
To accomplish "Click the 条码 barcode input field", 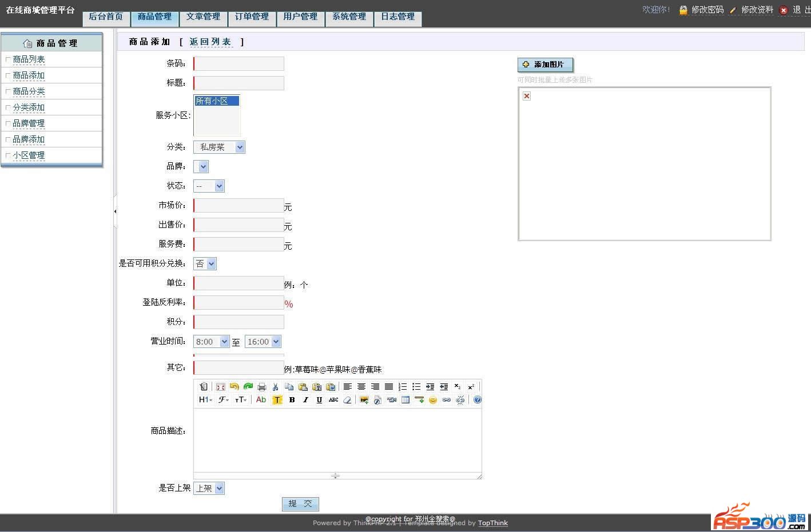I will tap(239, 63).
